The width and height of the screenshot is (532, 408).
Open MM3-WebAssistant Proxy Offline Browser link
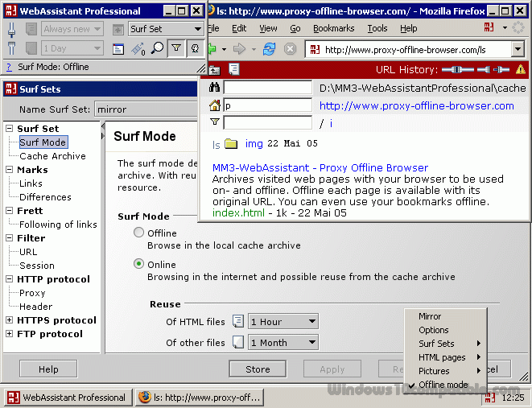pos(320,168)
